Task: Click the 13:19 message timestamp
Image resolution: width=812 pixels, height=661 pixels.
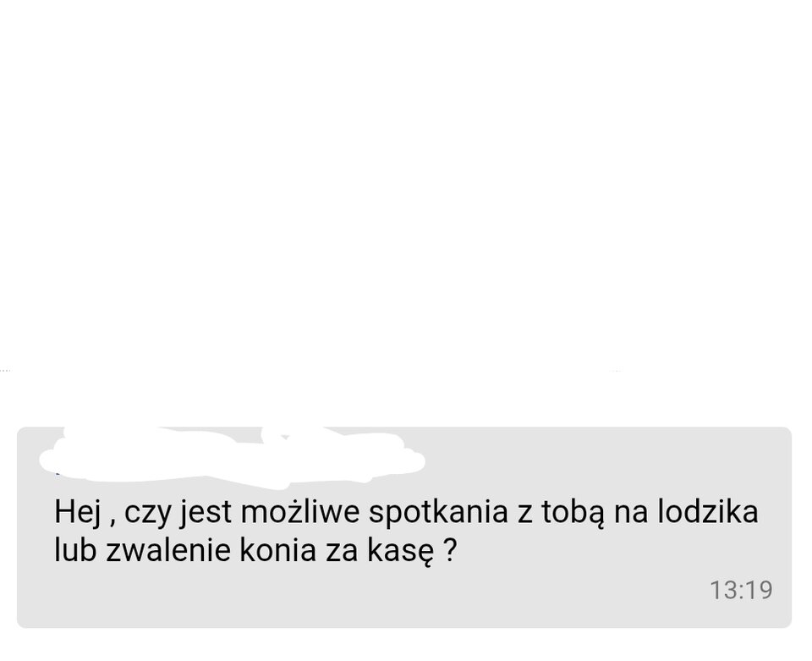Action: [x=741, y=590]
